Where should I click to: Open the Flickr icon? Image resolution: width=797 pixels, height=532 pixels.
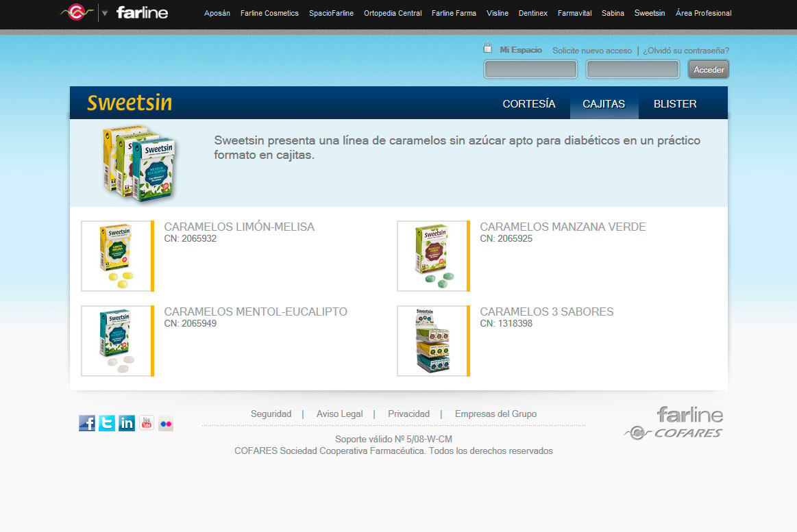165,423
